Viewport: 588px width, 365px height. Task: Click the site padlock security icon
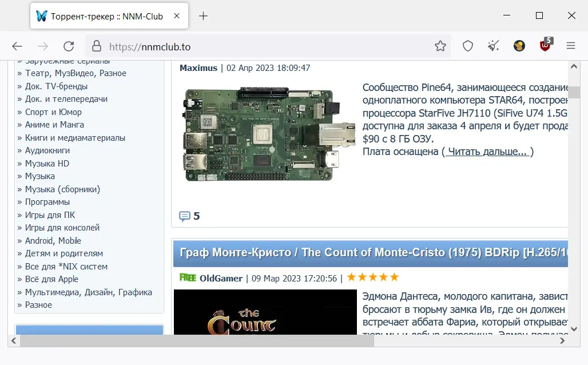click(x=96, y=46)
